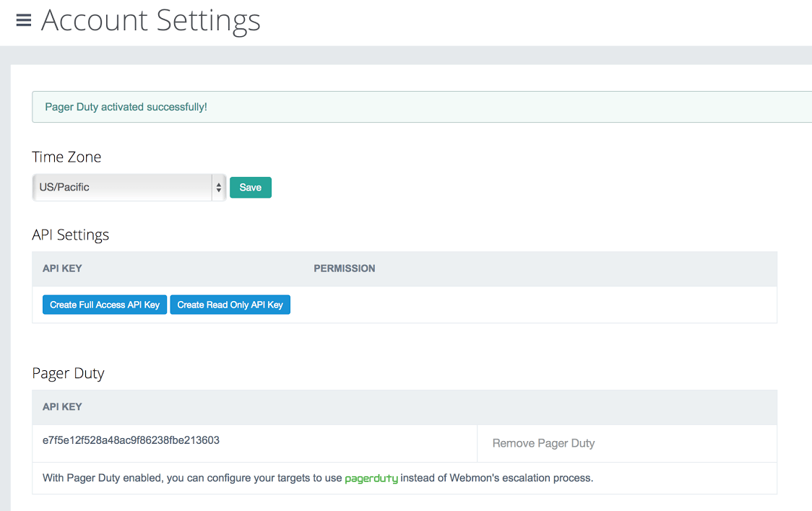Select the Pager Duty API key value
Image resolution: width=812 pixels, height=511 pixels.
click(x=131, y=440)
